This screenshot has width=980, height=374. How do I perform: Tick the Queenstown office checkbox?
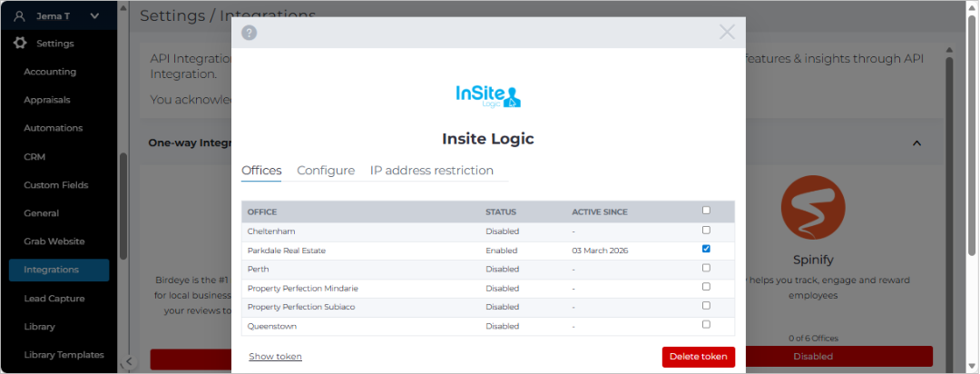[706, 325]
